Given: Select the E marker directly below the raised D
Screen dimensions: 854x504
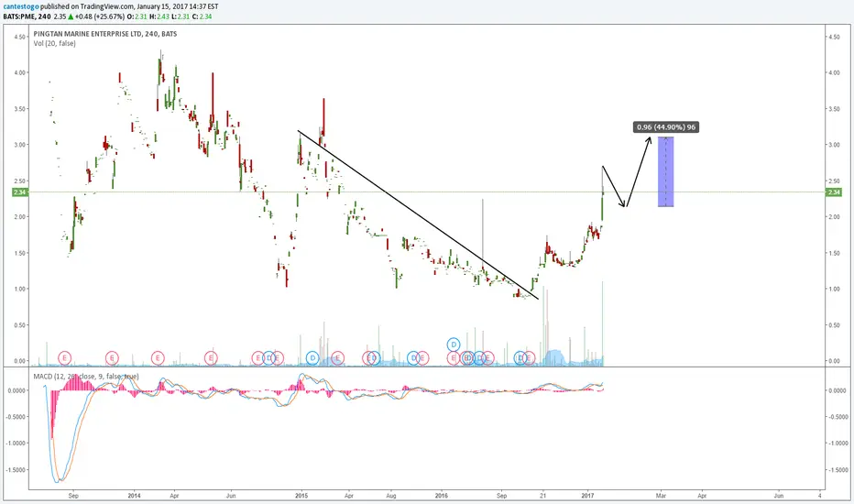Looking at the screenshot, I should click(x=454, y=358).
